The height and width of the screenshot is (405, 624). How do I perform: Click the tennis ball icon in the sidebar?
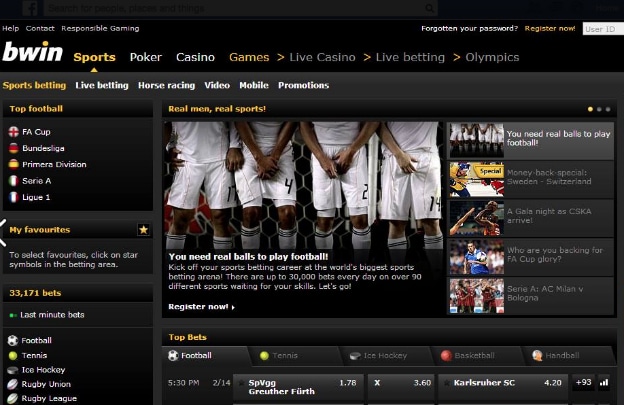click(x=13, y=355)
